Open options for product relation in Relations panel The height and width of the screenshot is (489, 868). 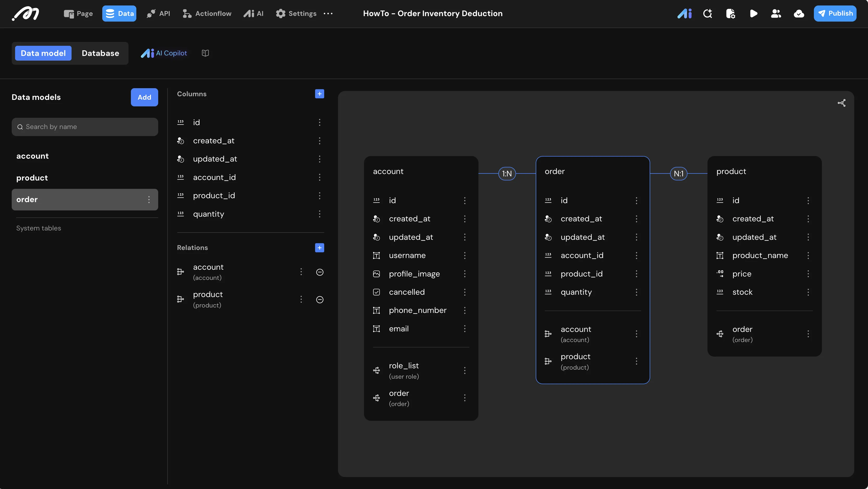point(301,299)
